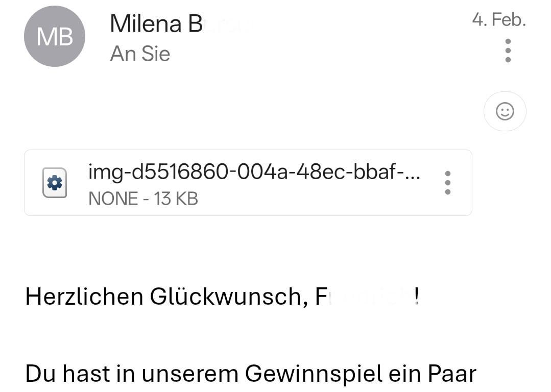The image size is (551, 392).
Task: Tap the MB sender avatar circle
Action: pyautogui.click(x=55, y=36)
